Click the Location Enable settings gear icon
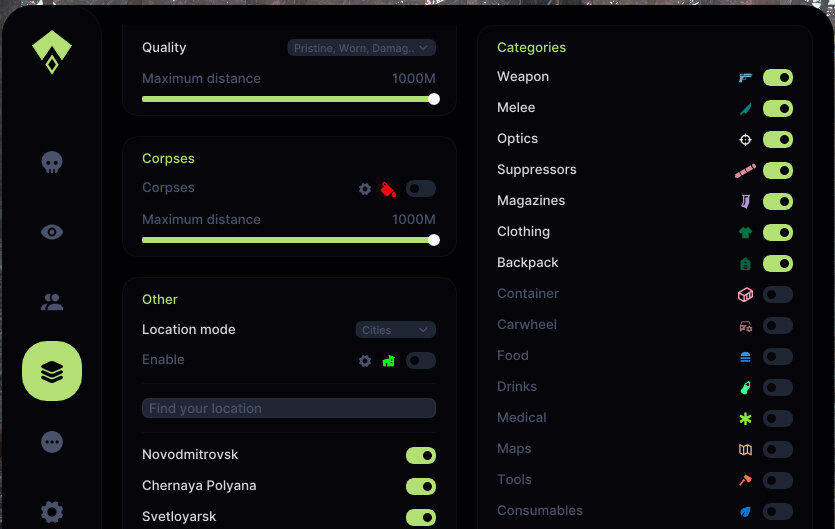The width and height of the screenshot is (835, 529). coord(365,361)
